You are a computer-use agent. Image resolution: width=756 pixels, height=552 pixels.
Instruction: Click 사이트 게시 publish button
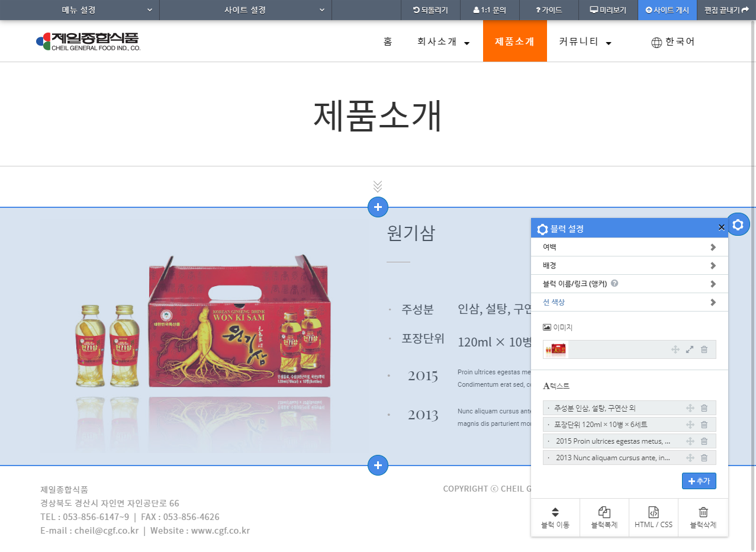pyautogui.click(x=667, y=10)
